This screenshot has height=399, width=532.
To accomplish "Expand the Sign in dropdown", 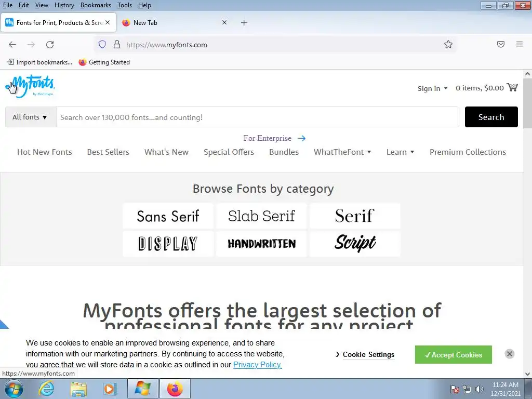I will [433, 88].
